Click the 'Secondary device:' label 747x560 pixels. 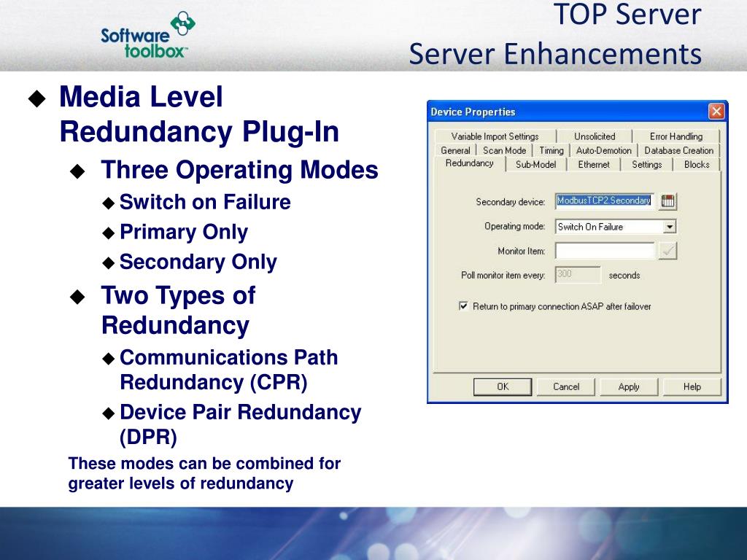510,202
